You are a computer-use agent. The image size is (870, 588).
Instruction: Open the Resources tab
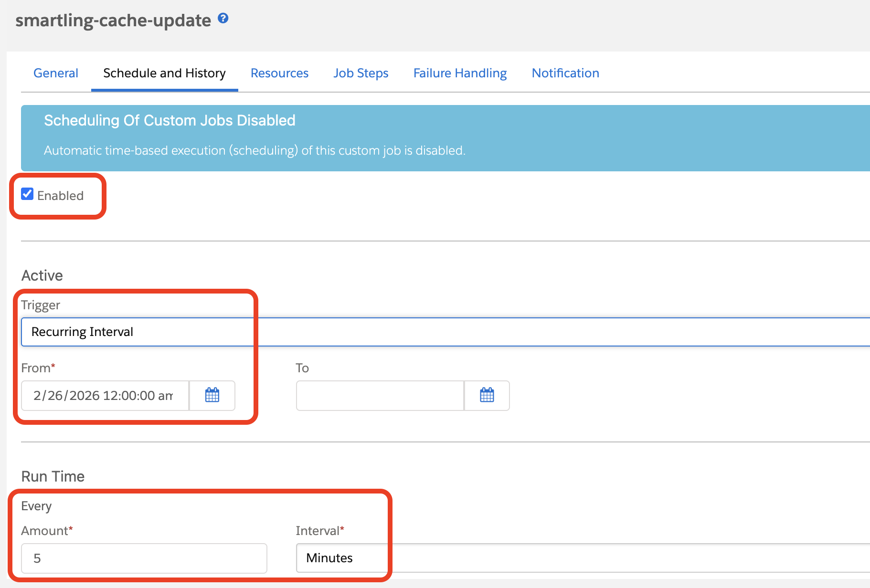tap(279, 73)
